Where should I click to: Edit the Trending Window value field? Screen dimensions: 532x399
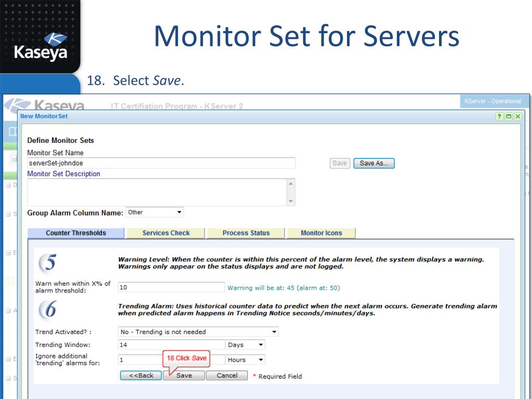pyautogui.click(x=171, y=345)
